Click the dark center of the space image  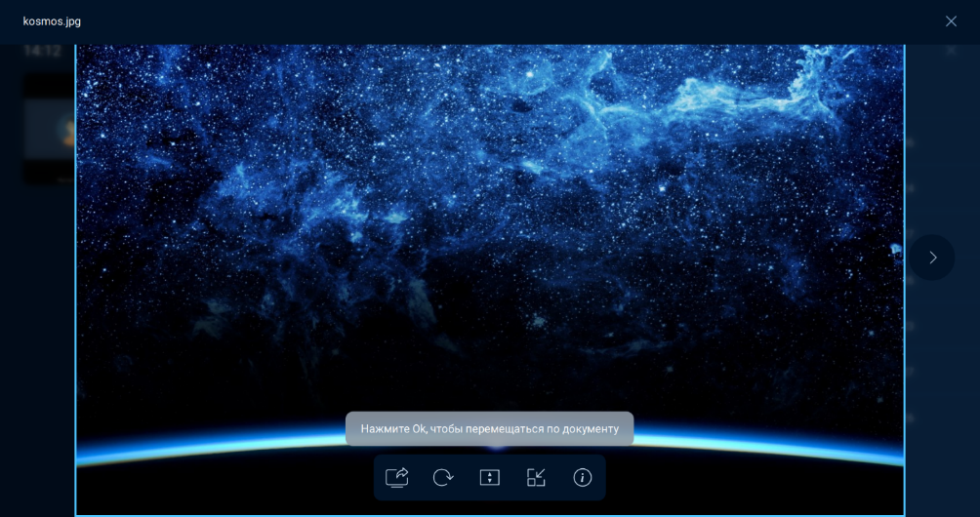point(488,322)
